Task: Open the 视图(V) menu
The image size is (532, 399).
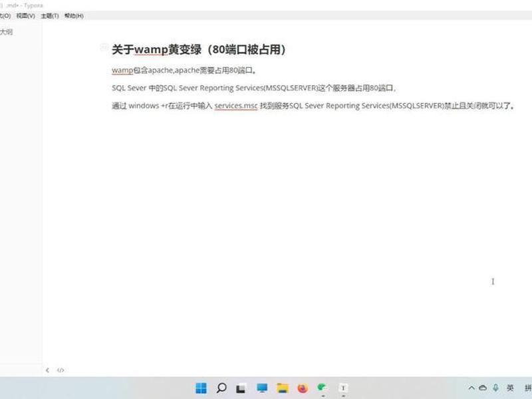Action: tap(25, 15)
